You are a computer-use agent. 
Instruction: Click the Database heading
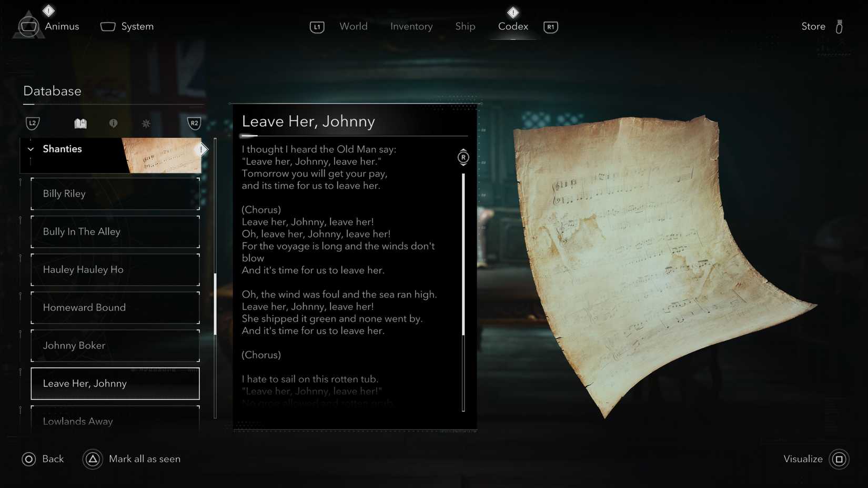point(52,91)
